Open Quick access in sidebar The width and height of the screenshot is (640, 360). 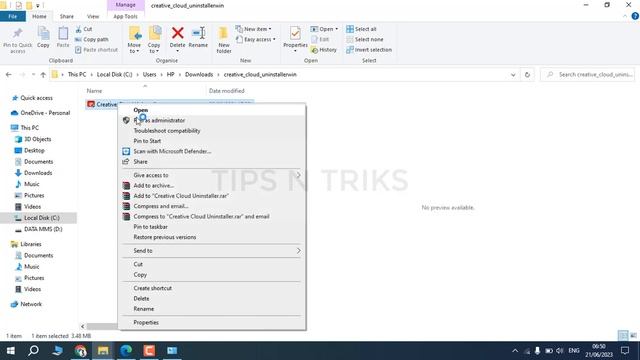[x=36, y=98]
